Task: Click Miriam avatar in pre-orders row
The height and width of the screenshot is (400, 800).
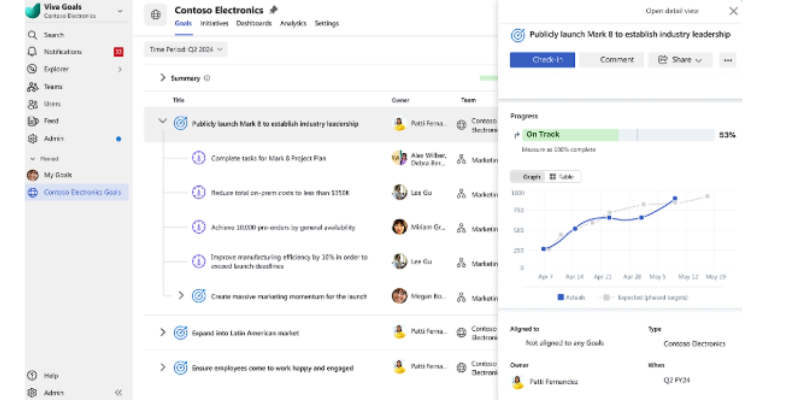Action: click(x=399, y=227)
